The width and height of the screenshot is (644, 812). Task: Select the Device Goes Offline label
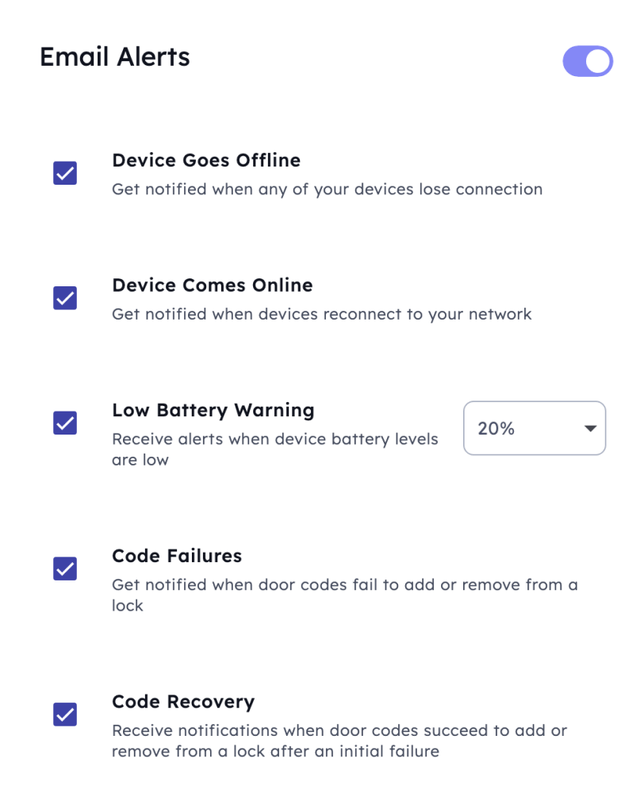[x=206, y=160]
